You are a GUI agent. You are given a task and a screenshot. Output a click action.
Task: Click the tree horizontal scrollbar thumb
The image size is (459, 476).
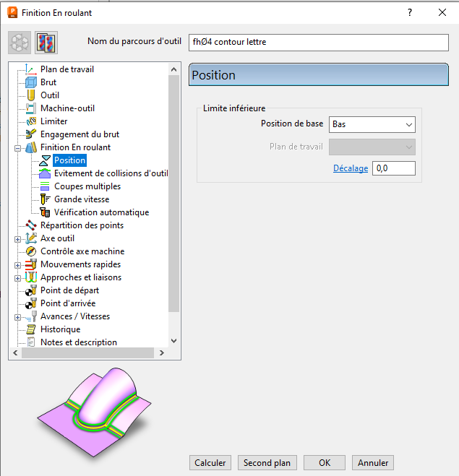tap(87, 352)
